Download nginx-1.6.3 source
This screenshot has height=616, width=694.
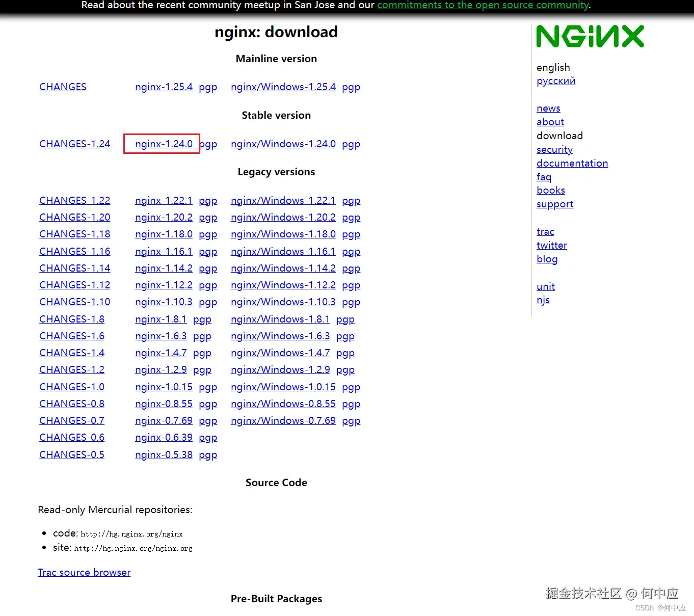(x=161, y=336)
